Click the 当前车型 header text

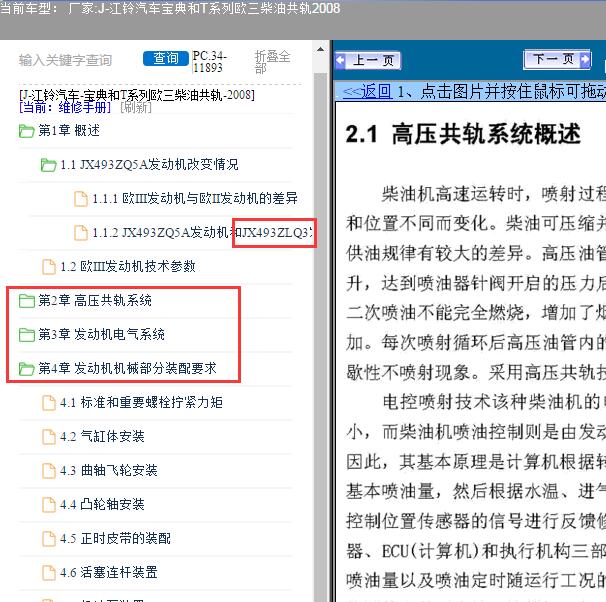coord(170,9)
